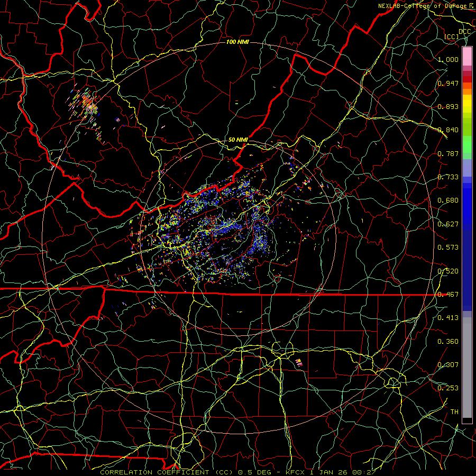Select the 0.360 colorbar value
This screenshot has width=476, height=476.
[448, 341]
